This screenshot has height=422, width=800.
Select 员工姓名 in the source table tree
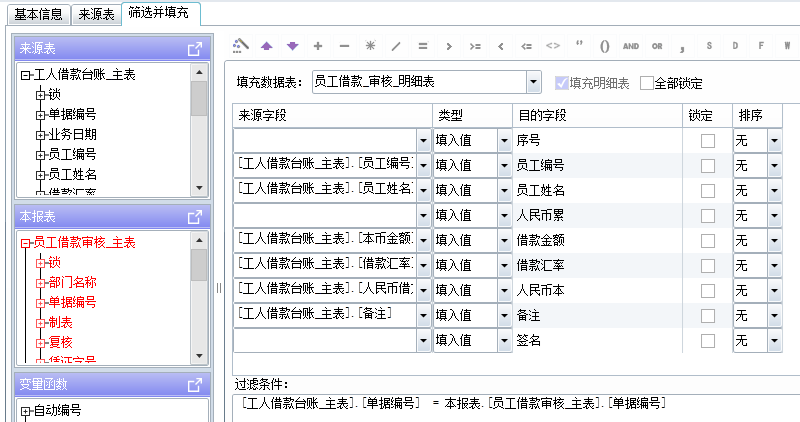point(72,175)
